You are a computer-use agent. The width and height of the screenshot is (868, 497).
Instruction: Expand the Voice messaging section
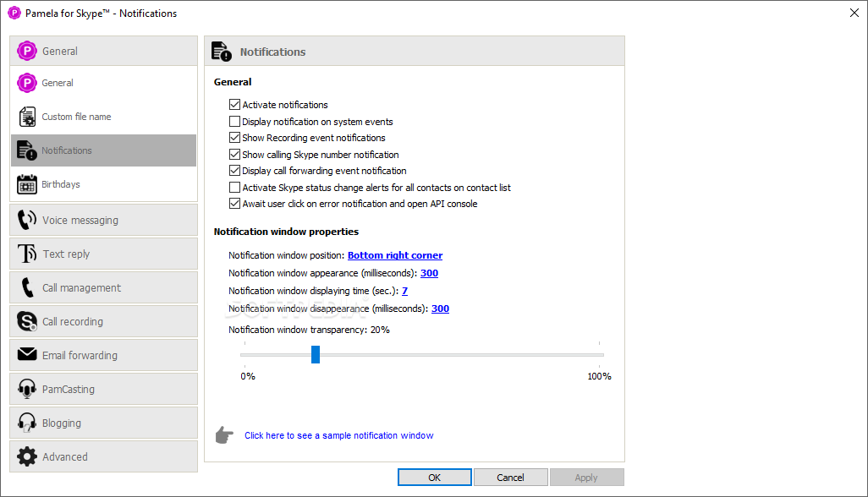tap(103, 220)
